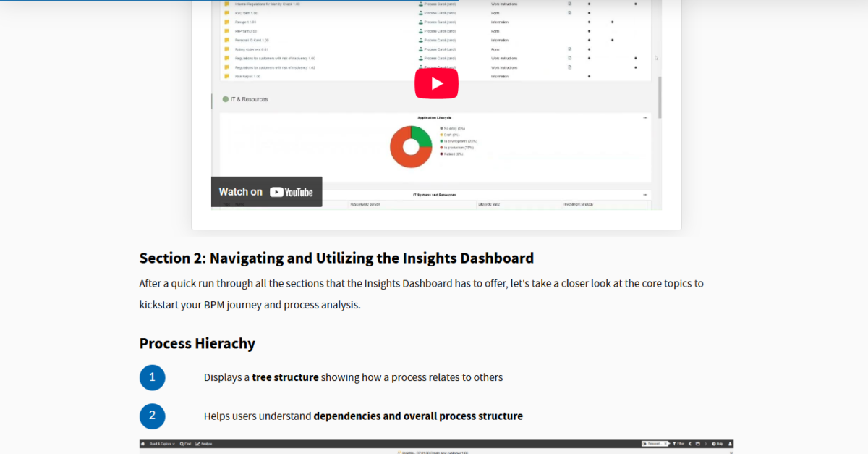Click the red In production donut segment
This screenshot has width=868, height=454.
pos(401,154)
